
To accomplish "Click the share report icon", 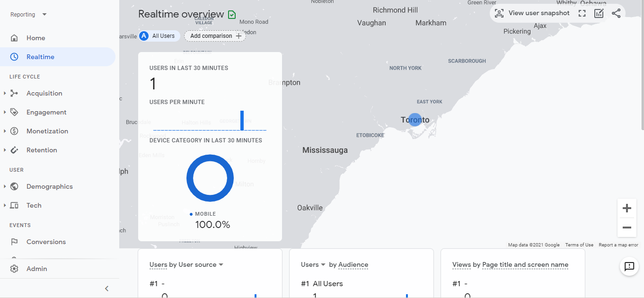I will [616, 13].
